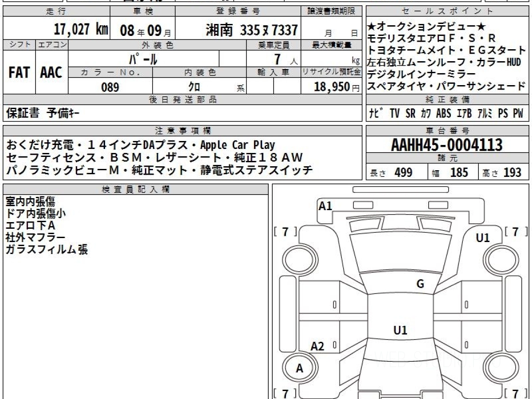The image size is (532, 399).
Task: Click the 乗車定員 header
Action: pos(274,45)
